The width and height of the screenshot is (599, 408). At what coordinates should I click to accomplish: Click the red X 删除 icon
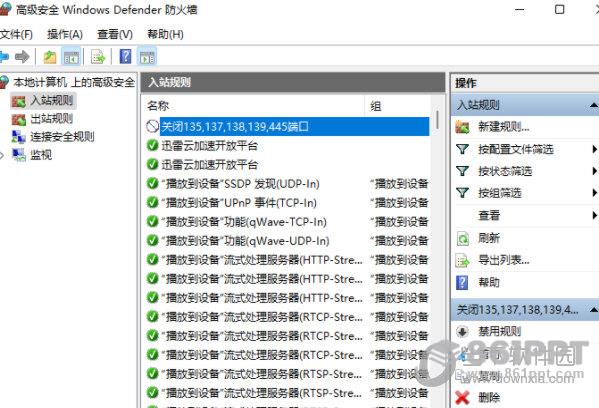462,398
